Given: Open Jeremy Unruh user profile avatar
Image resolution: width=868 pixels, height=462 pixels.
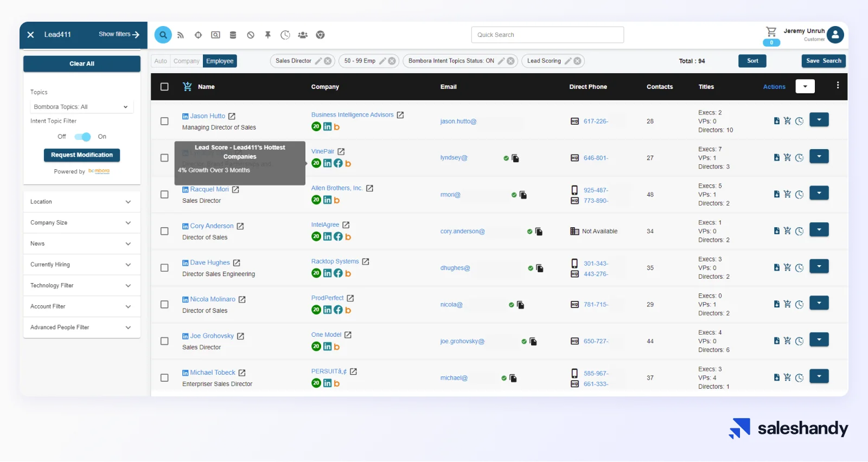Looking at the screenshot, I should 835,35.
